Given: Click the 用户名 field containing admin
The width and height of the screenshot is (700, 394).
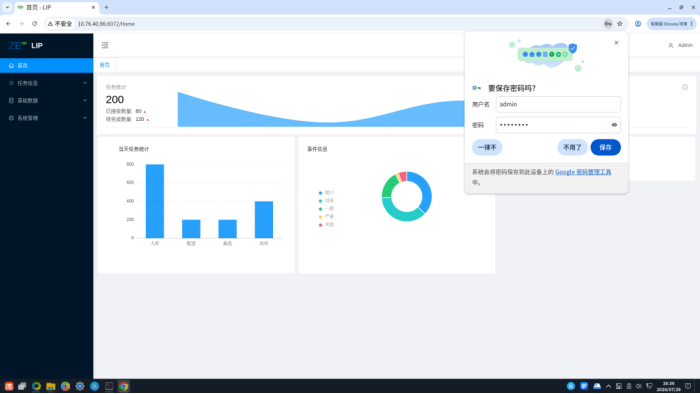Looking at the screenshot, I should pos(558,104).
